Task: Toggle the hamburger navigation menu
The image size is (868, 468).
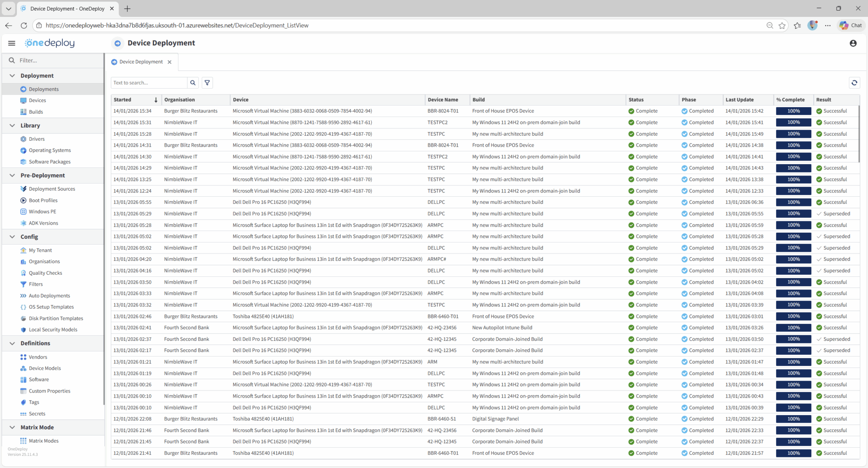Action: pos(12,43)
